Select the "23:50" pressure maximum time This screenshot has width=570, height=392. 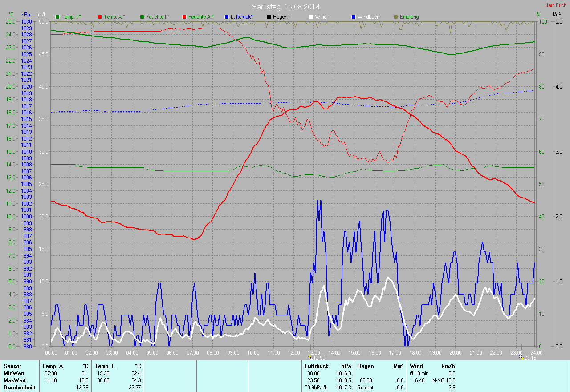[x=313, y=380]
